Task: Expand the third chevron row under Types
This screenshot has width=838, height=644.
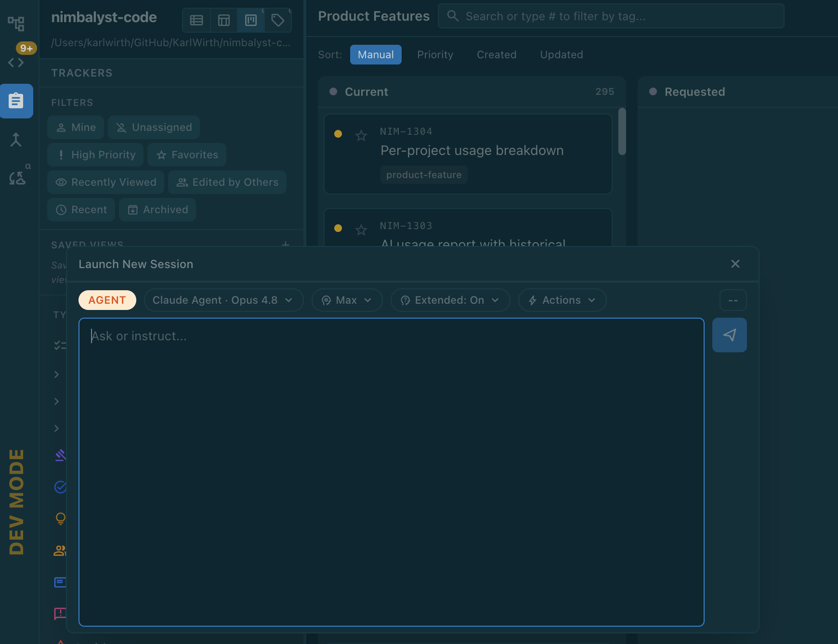Action: (57, 428)
